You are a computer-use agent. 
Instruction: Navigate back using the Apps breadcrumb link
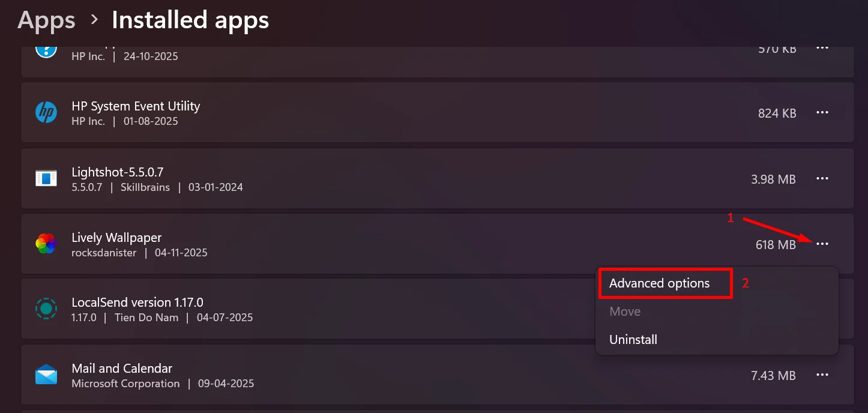coord(46,20)
